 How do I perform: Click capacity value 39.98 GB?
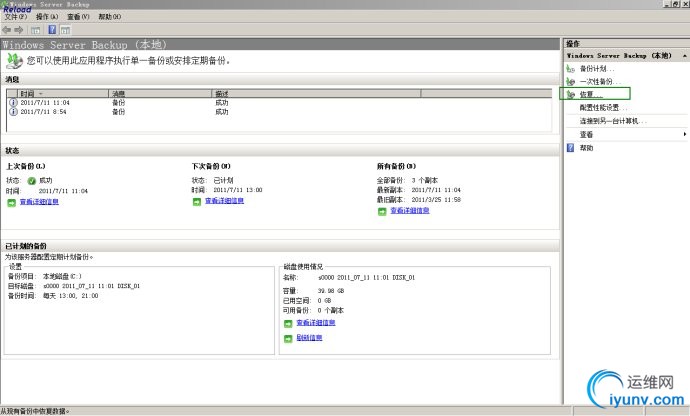tap(331, 291)
